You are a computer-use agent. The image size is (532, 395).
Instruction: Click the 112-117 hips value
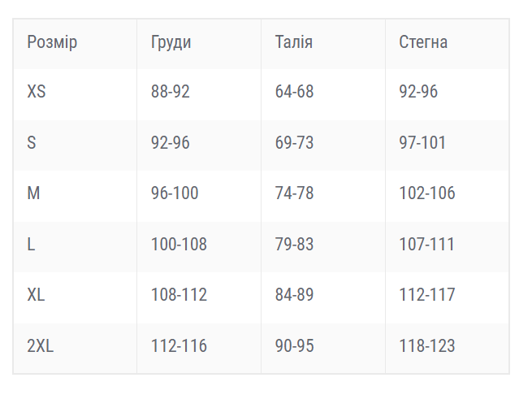point(427,294)
